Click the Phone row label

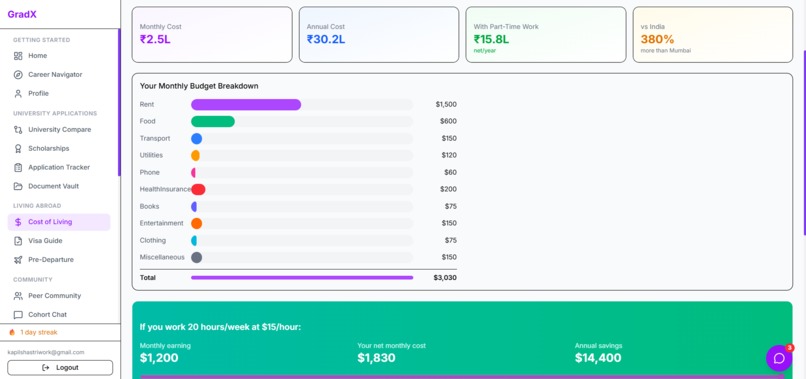click(150, 172)
